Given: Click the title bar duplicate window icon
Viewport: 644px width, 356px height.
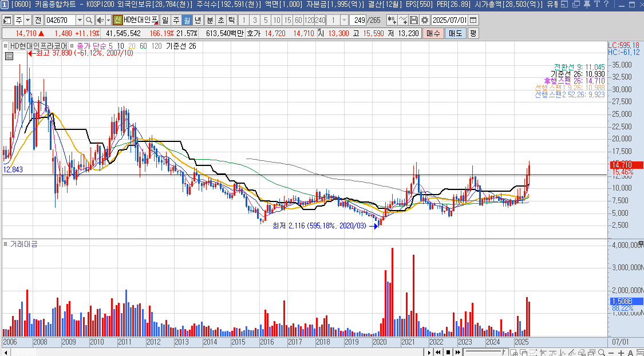Looking at the screenshot, I should (576, 5).
